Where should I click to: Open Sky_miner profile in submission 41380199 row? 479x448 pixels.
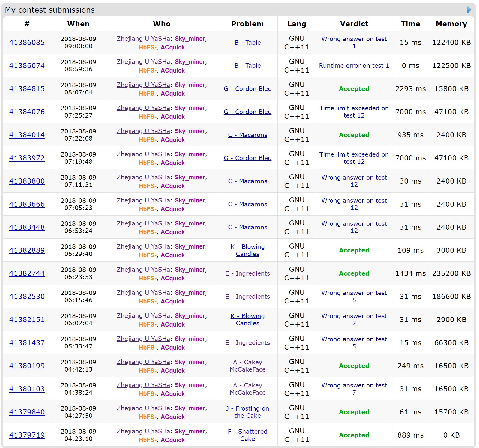pos(190,362)
